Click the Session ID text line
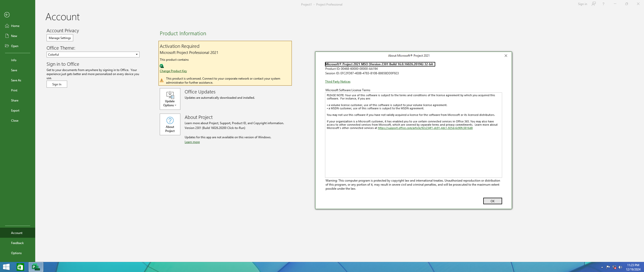 [x=362, y=73]
